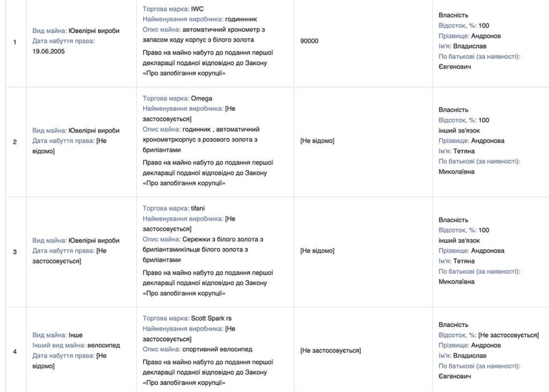Click '[Не застосовується]' value in the bicycle row
This screenshot has height=392, width=549.
pyautogui.click(x=330, y=351)
